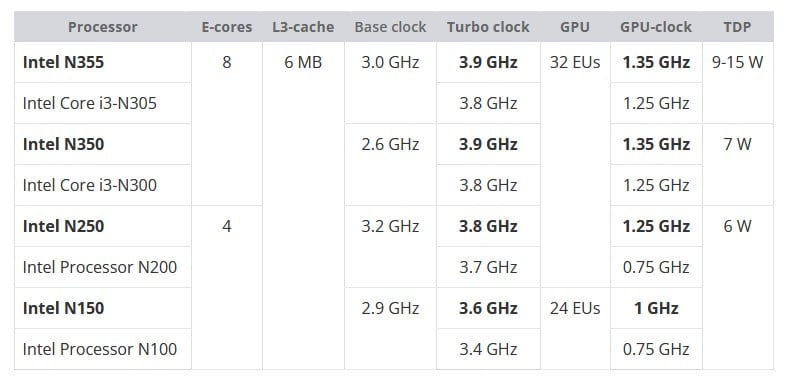Select the Intel Core i3-N305 cell
787x377 pixels.
[103, 103]
